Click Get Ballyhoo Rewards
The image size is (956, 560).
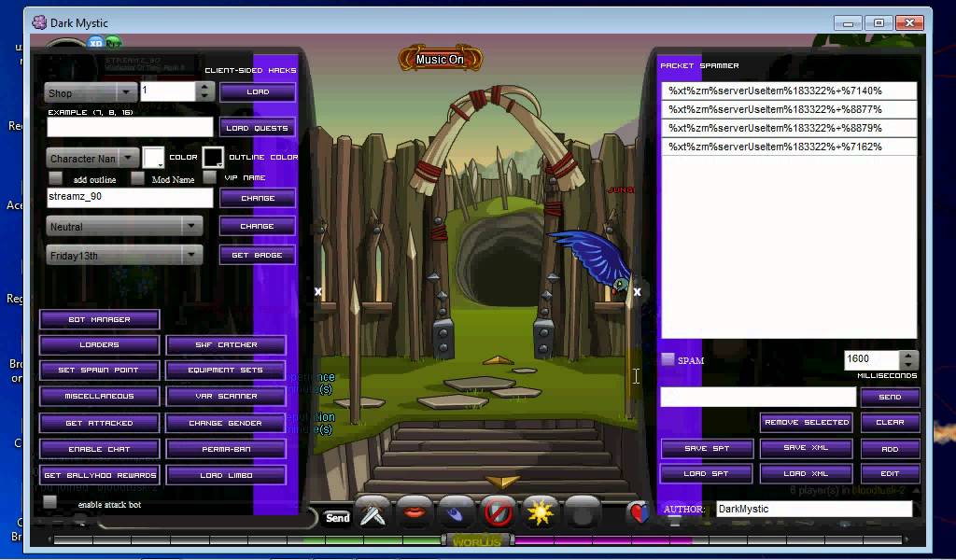click(99, 475)
